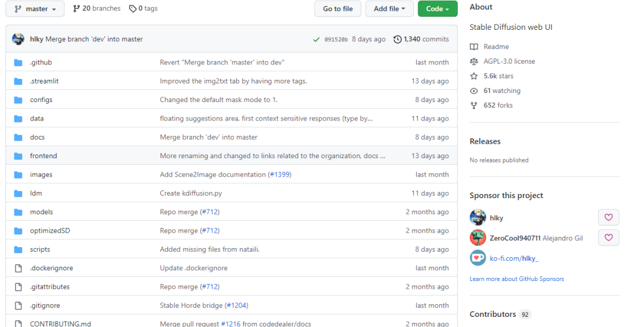This screenshot has height=327, width=644.
Task: Click the optimizedSD folder icon
Action: coord(18,231)
